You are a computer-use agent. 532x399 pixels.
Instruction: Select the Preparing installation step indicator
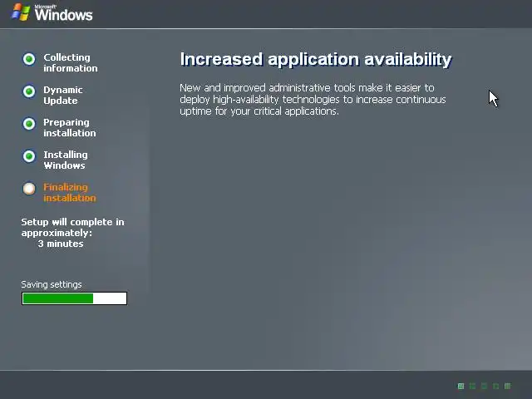(x=29, y=124)
